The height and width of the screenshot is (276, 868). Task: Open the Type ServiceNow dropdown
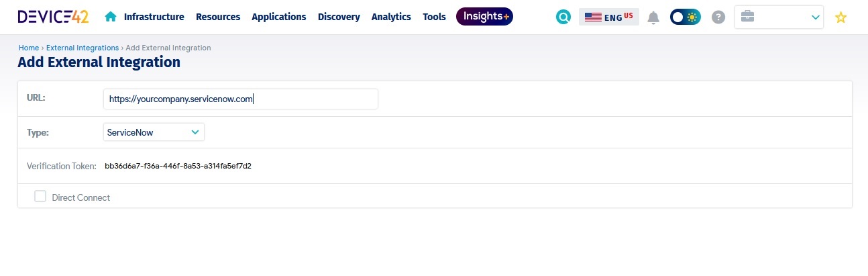[x=154, y=132]
